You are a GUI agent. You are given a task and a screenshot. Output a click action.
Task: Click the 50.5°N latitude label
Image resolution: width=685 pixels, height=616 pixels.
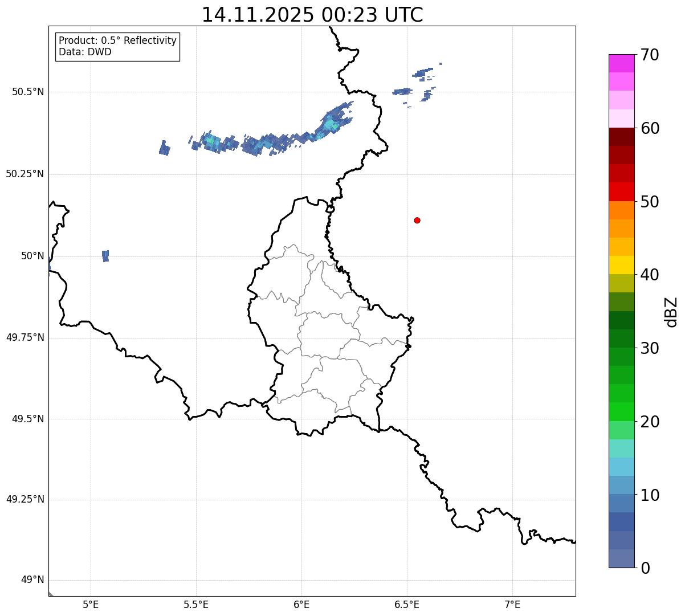coord(28,92)
